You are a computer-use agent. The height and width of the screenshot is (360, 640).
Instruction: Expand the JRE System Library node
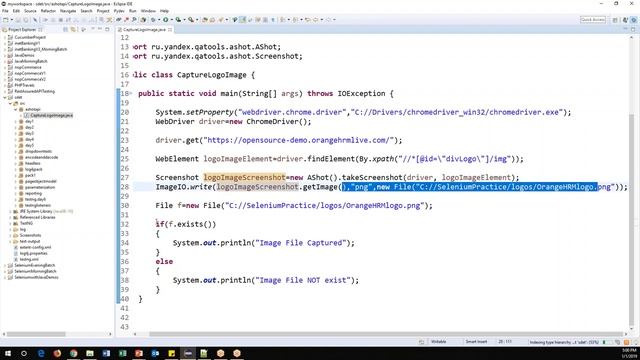pos(11,211)
